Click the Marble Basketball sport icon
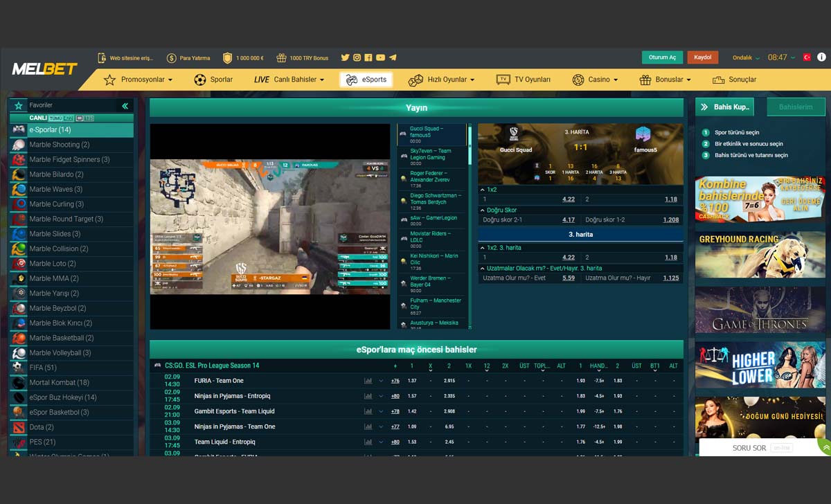 pos(19,338)
